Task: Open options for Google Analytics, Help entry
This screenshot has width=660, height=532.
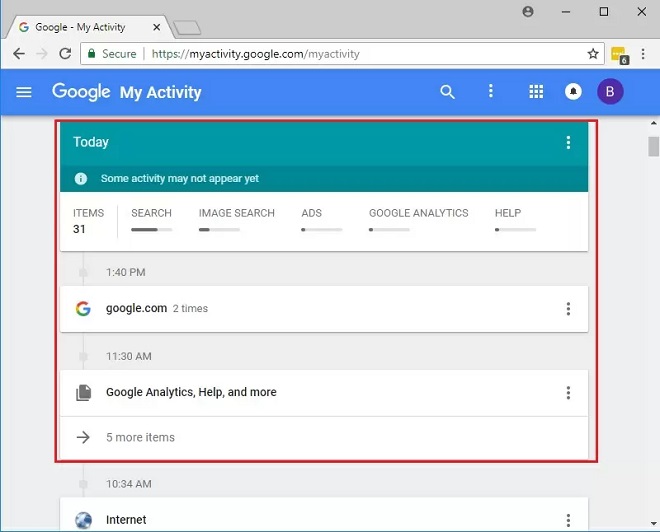Action: (x=568, y=393)
